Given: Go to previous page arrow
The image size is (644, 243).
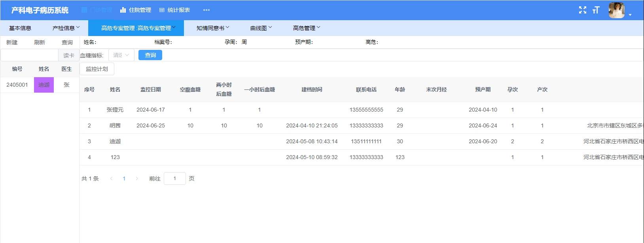Looking at the screenshot, I should [112, 178].
